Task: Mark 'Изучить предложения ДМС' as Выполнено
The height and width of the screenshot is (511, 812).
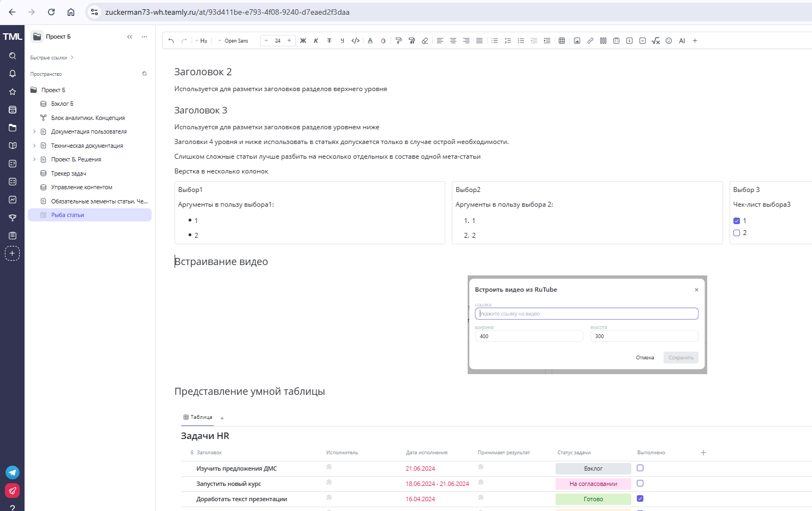Action: point(640,468)
